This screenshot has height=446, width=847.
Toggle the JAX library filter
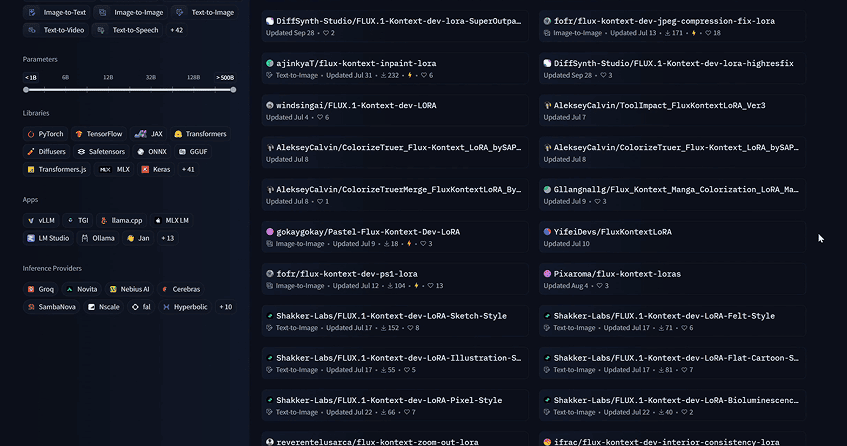click(149, 134)
